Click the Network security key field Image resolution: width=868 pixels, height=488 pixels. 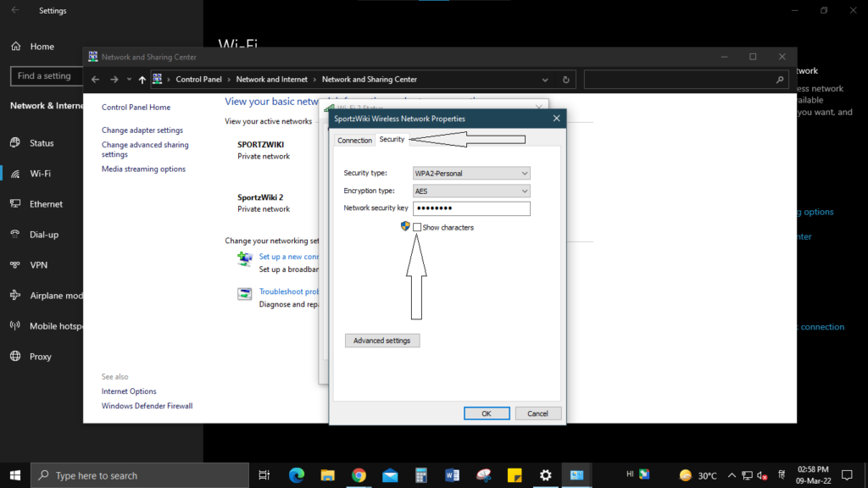[x=471, y=208]
